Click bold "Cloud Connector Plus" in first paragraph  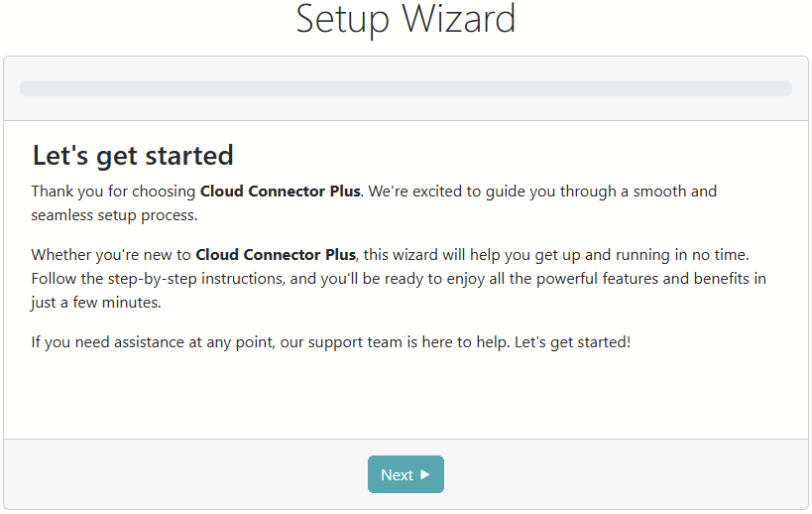(x=280, y=191)
